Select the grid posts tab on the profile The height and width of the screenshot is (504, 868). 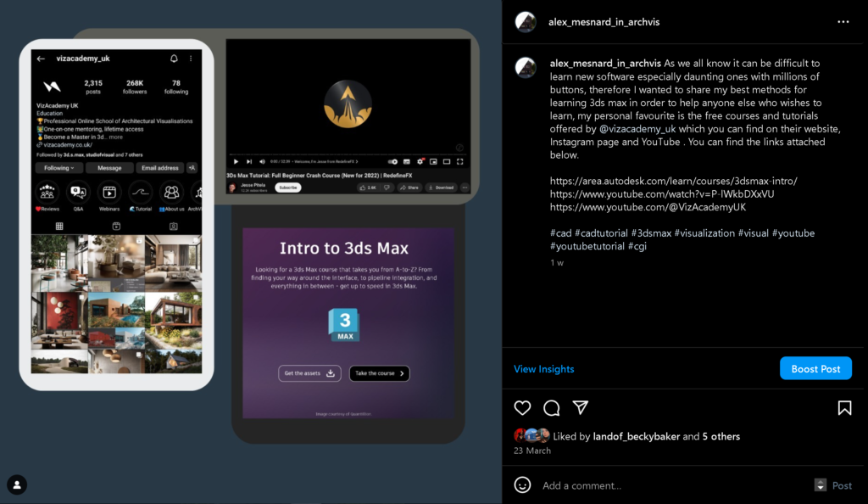coord(59,226)
